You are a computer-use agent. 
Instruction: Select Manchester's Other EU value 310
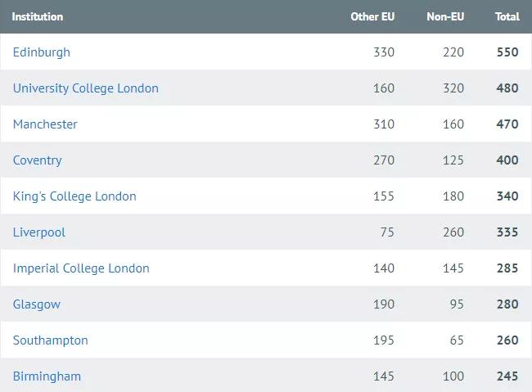pyautogui.click(x=383, y=124)
